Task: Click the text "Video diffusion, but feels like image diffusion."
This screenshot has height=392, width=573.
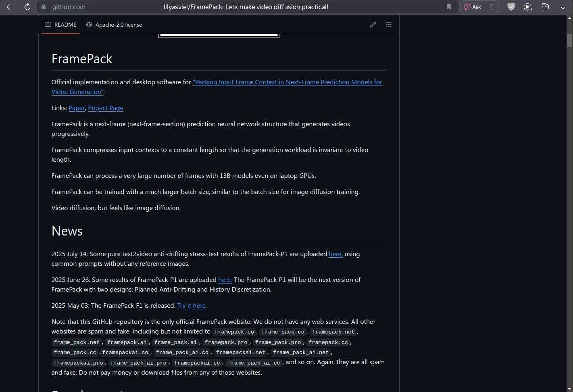Action: tap(116, 208)
